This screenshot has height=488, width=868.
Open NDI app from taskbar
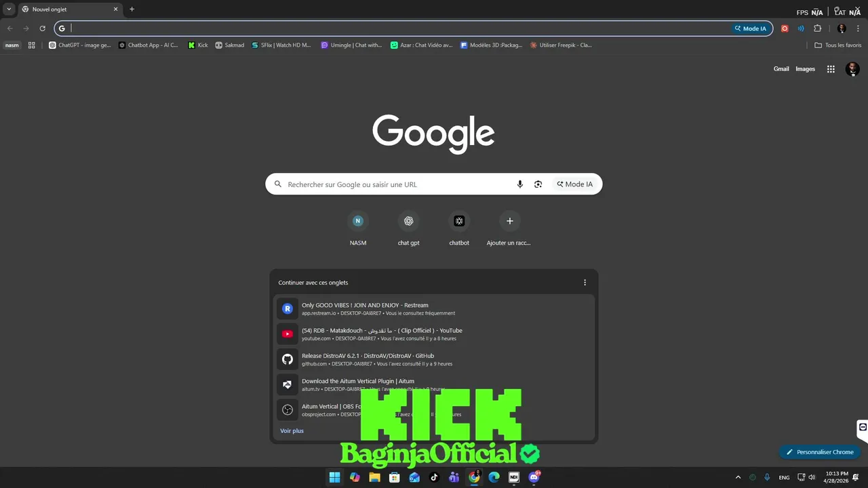coord(514,477)
